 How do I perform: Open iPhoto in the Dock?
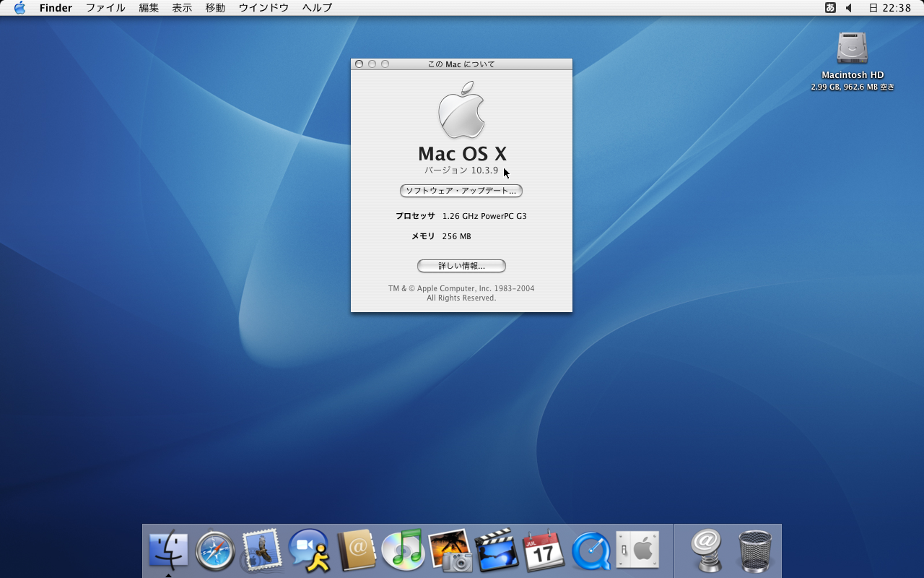click(x=450, y=551)
